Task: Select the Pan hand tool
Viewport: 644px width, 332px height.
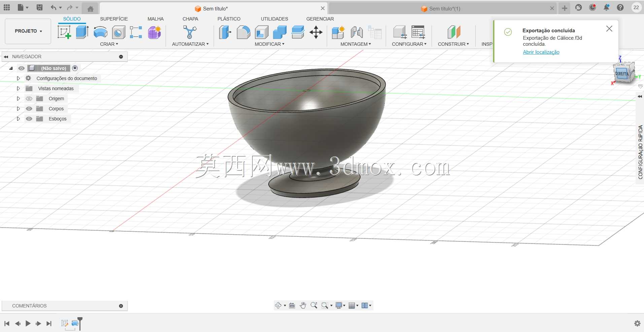Action: pos(303,305)
